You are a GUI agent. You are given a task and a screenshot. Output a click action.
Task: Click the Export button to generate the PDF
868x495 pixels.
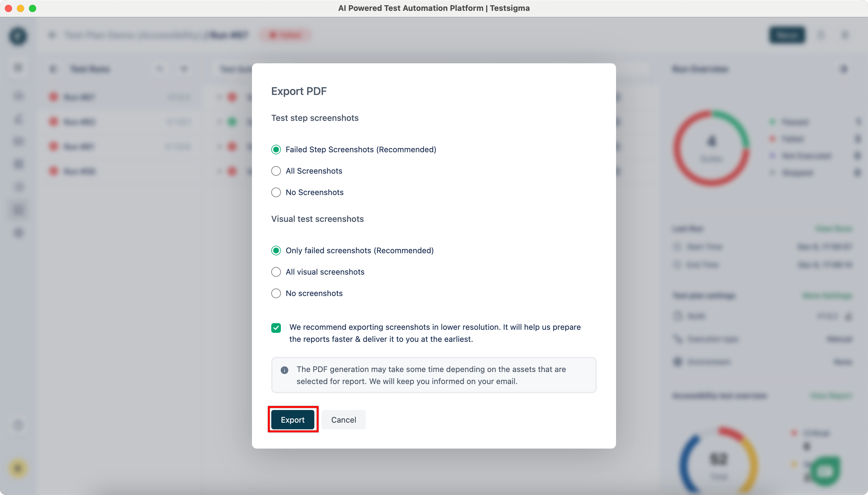point(292,420)
